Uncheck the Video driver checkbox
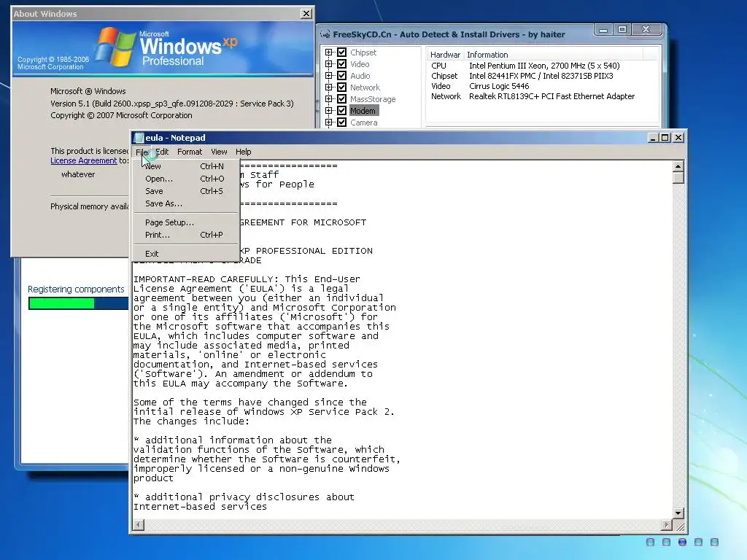The image size is (747, 560). coord(341,64)
